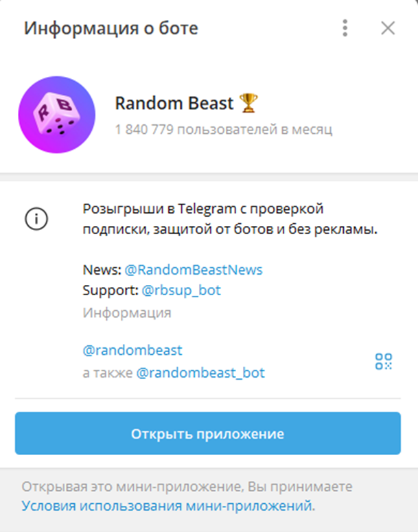Viewport: 418px width, 532px height.
Task: Close the bot information panel
Action: point(388,28)
